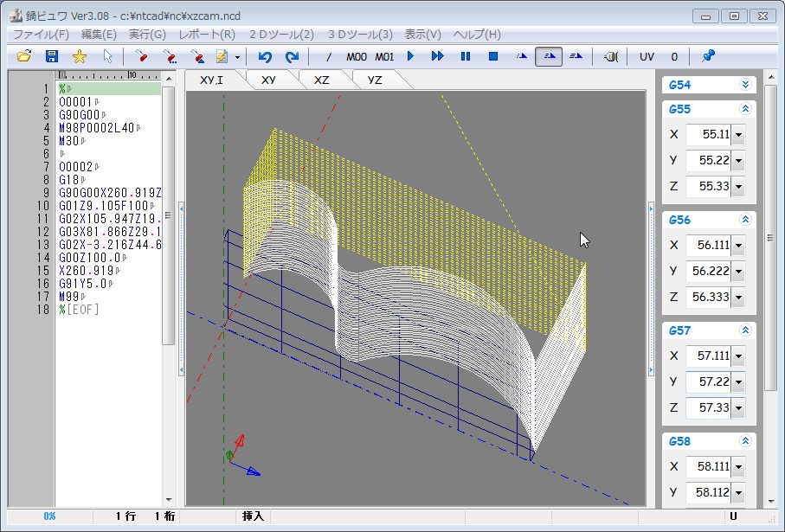
Task: Open the 3Dツール(3) menu
Action: [360, 35]
